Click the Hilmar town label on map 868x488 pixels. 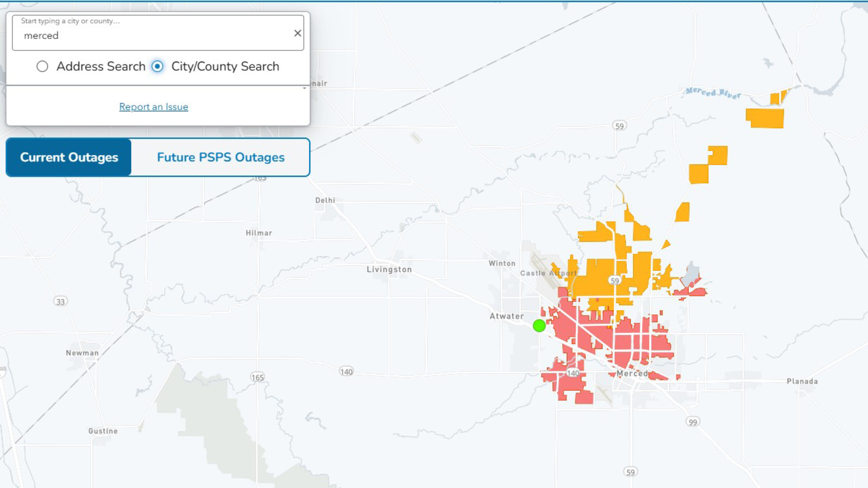[259, 233]
